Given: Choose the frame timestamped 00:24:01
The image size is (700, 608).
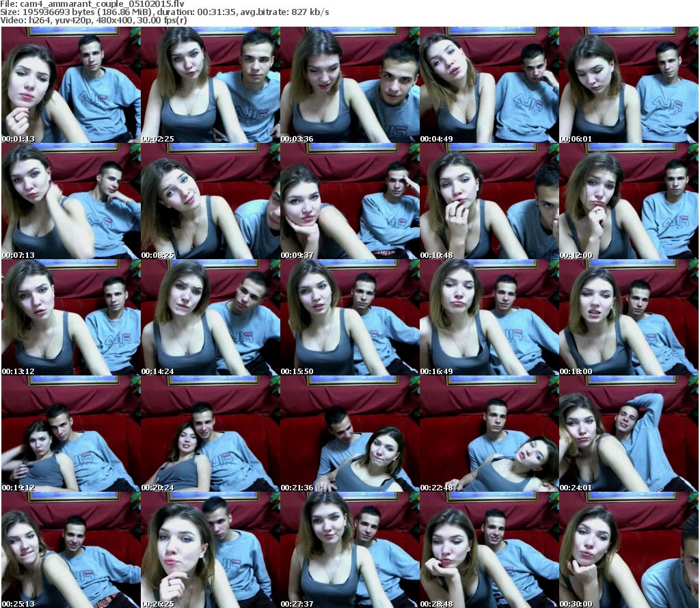Looking at the screenshot, I should tap(629, 434).
